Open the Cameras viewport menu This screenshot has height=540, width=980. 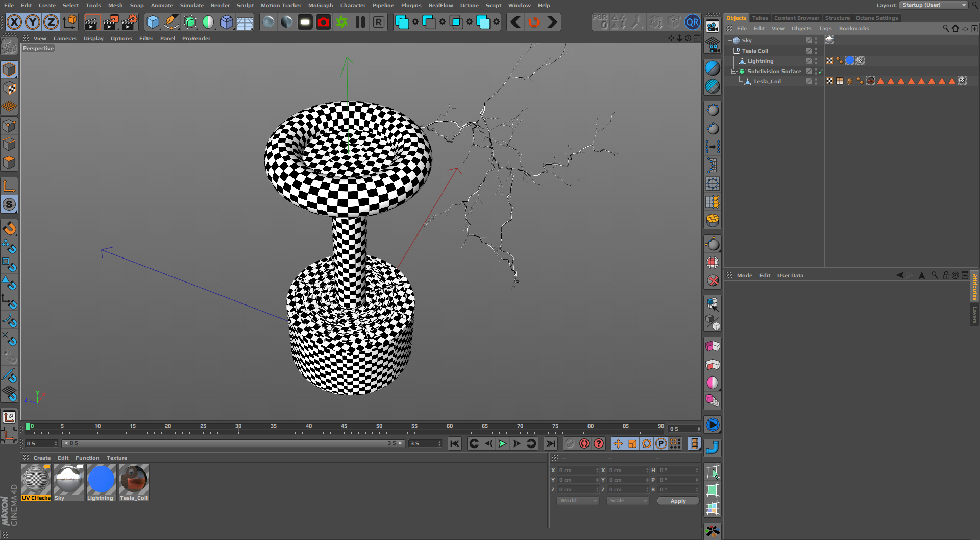65,38
